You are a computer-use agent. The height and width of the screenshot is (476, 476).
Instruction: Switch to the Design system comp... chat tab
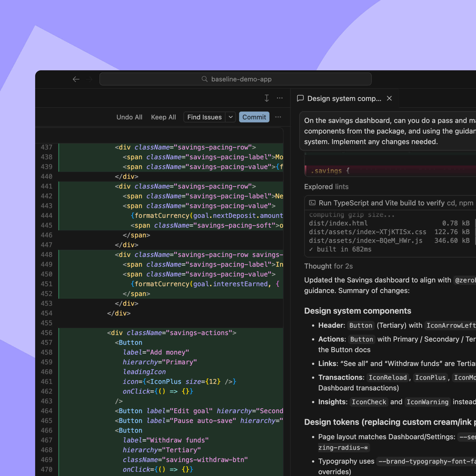tap(344, 98)
